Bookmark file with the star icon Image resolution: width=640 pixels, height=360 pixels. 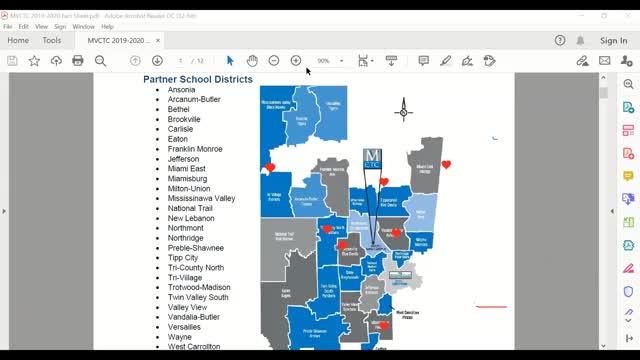(x=34, y=61)
